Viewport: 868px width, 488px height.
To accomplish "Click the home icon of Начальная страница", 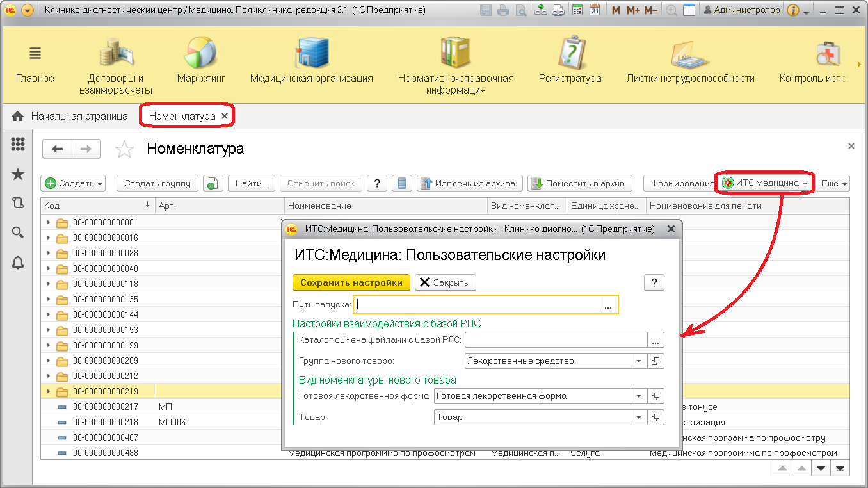I will 18,117.
